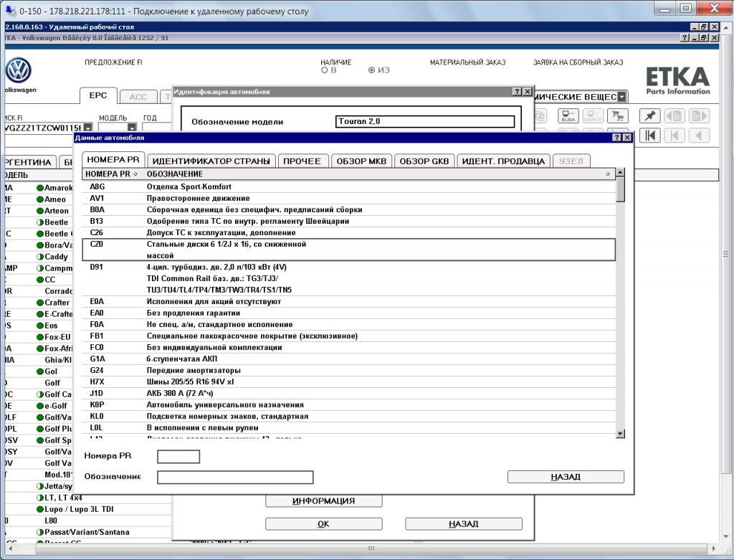The height and width of the screenshot is (560, 734).
Task: Open the МОДЕЛЬ dropdown arrow
Action: click(x=132, y=128)
